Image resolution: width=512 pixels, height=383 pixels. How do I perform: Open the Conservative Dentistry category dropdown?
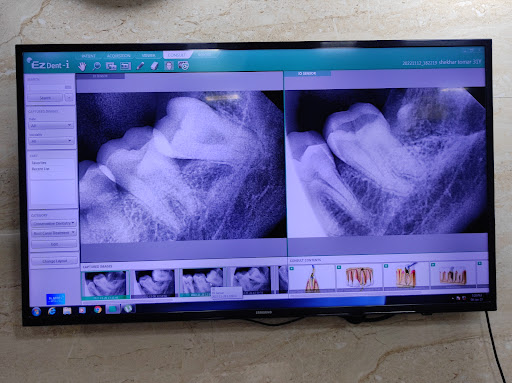[54, 223]
